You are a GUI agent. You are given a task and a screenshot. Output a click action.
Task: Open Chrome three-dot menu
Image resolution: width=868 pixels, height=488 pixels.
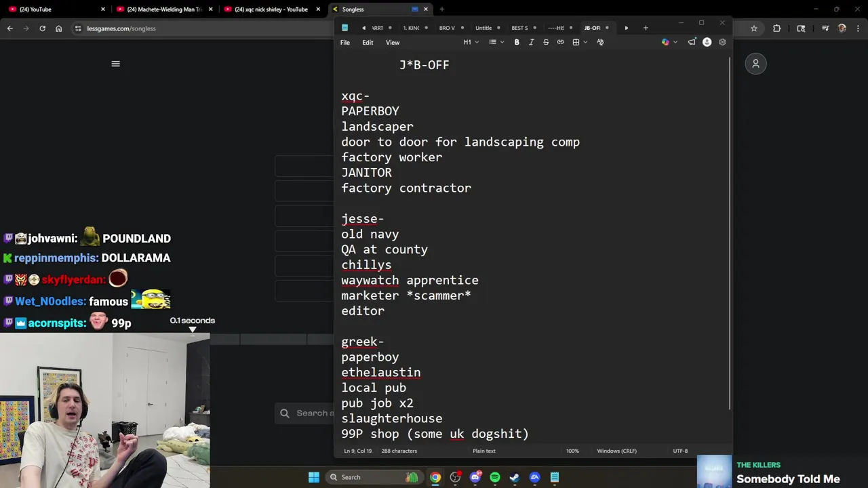(858, 28)
